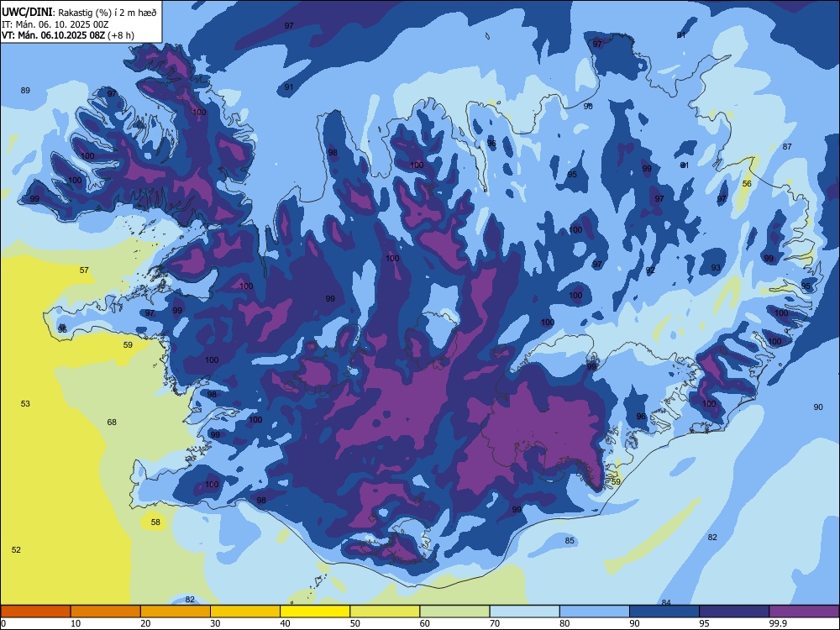840x630 pixels.
Task: Click the map value '87' off the coast
Action: point(787,146)
